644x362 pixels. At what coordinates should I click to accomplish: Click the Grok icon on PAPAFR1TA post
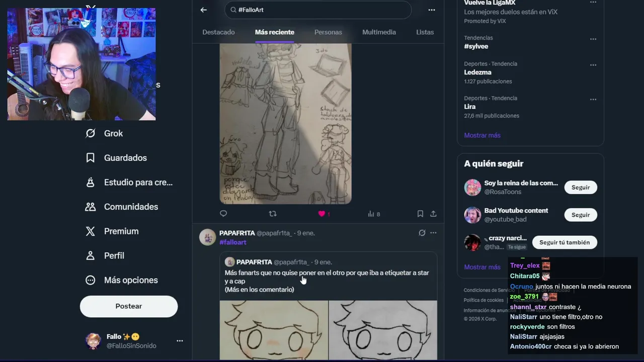[422, 233]
